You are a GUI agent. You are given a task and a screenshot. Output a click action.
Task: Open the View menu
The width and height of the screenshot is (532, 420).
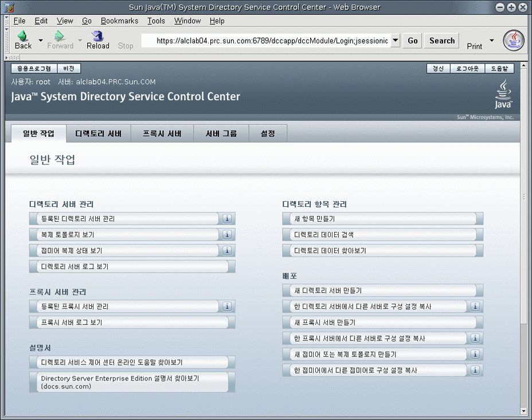coord(64,21)
